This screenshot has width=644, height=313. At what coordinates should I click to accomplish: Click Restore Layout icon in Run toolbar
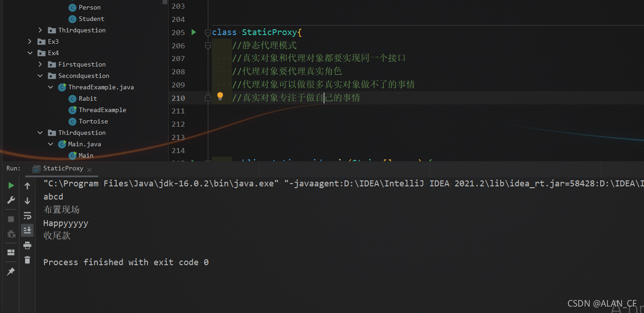(11, 252)
